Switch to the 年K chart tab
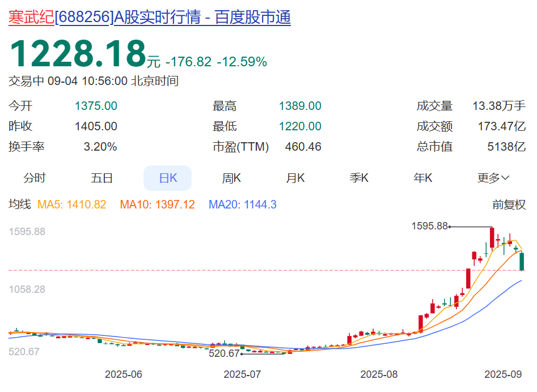537x392 pixels. tap(423, 178)
